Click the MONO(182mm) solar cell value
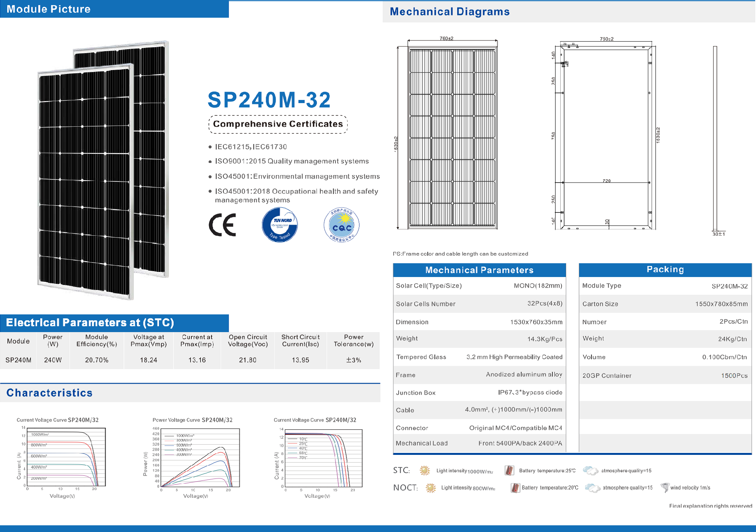756x532 pixels. (538, 286)
